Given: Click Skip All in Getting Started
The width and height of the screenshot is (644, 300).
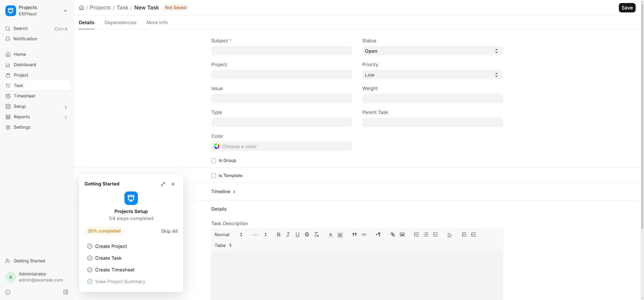Looking at the screenshot, I should point(169,231).
